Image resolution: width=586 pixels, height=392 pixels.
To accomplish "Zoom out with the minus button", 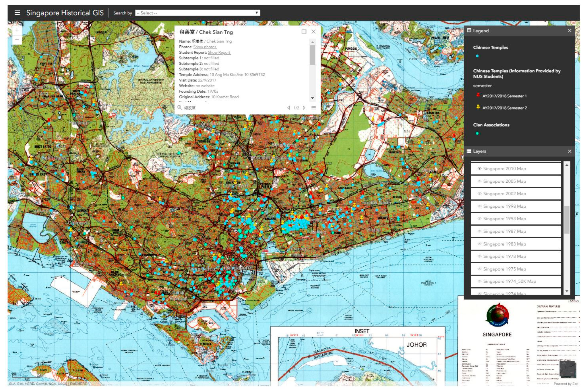I will pyautogui.click(x=17, y=40).
